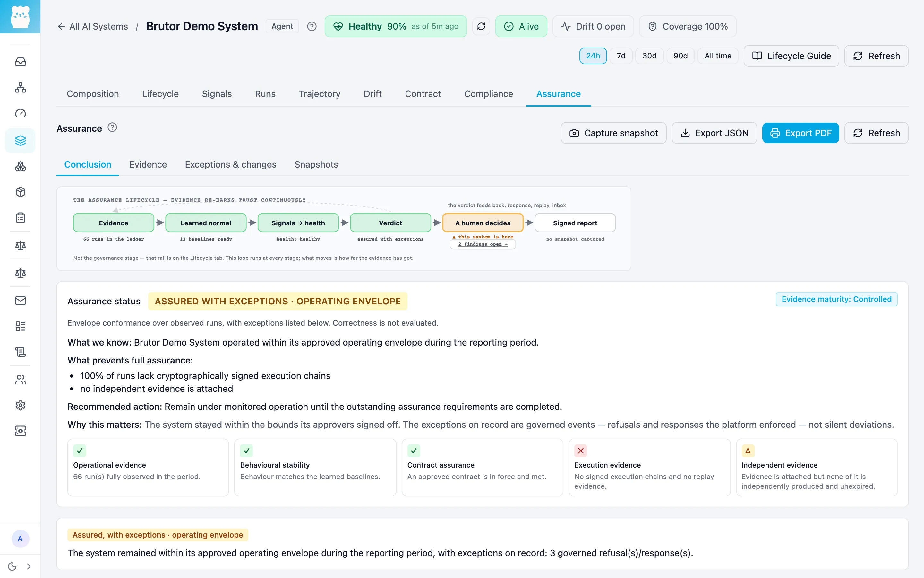Open the Evidence sub-tab
Screen dimensions: 924x578
coord(148,164)
